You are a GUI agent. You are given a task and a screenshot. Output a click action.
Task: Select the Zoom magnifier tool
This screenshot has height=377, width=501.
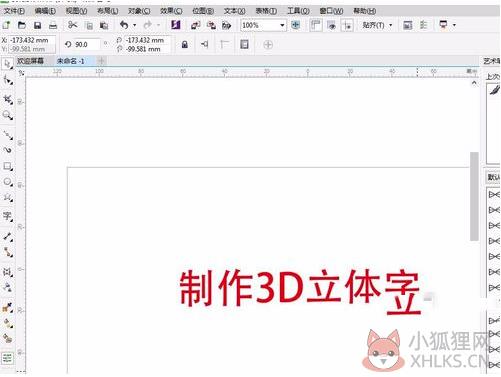tap(7, 116)
